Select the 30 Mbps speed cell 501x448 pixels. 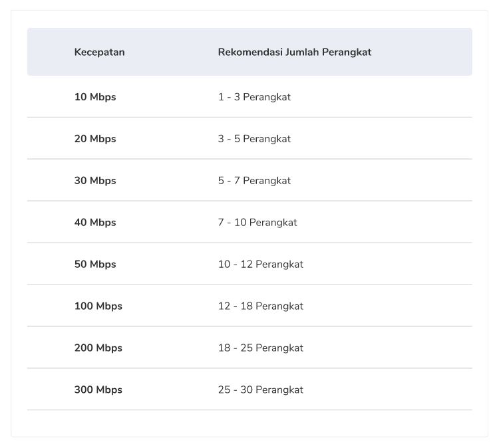(95, 180)
